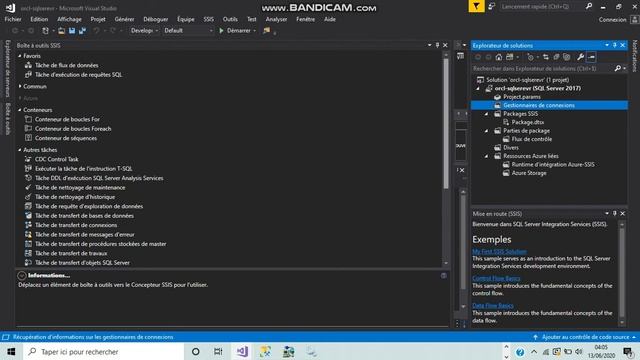Screen dimensions: 640x360
Task: Open the Projet menu
Action: 98,19
